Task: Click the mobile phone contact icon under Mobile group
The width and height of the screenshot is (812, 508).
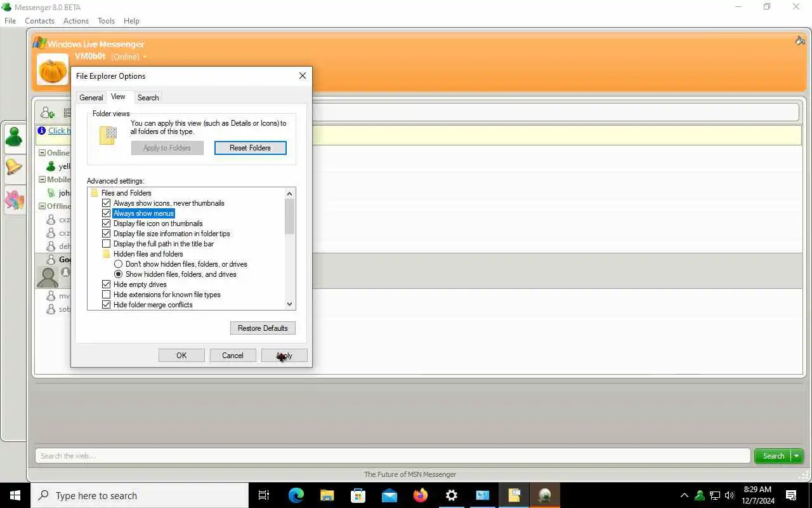Action: 51,193
